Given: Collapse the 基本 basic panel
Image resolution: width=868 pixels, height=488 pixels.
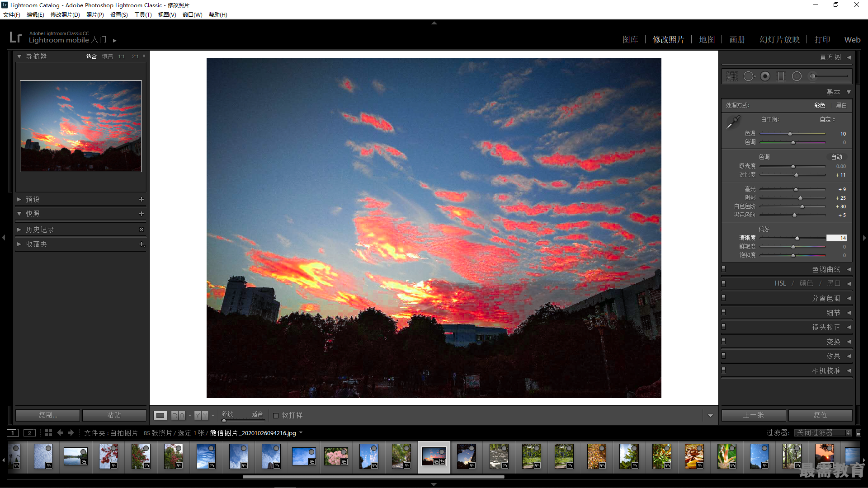Looking at the screenshot, I should (849, 92).
